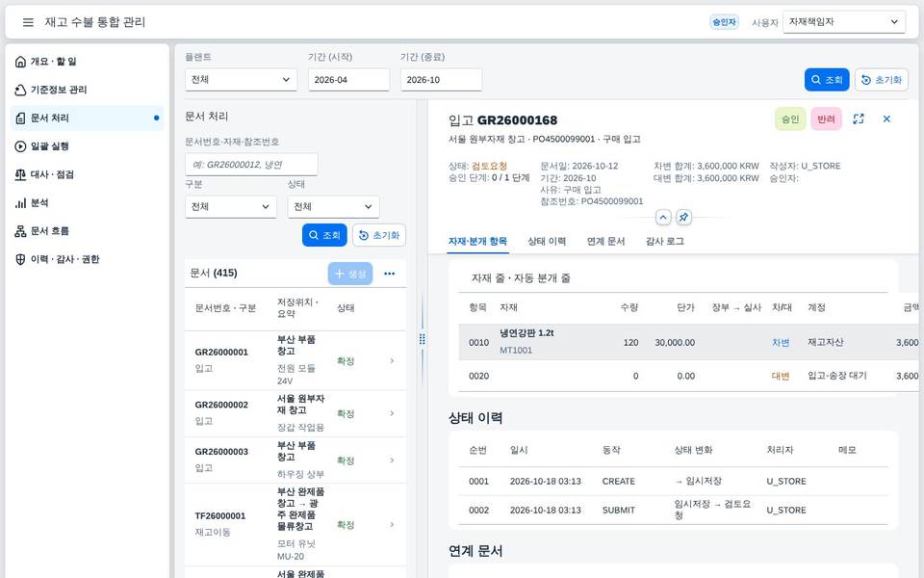The image size is (924, 578).
Task: Open row GR26000002 chevron arrow
Action: click(x=392, y=413)
